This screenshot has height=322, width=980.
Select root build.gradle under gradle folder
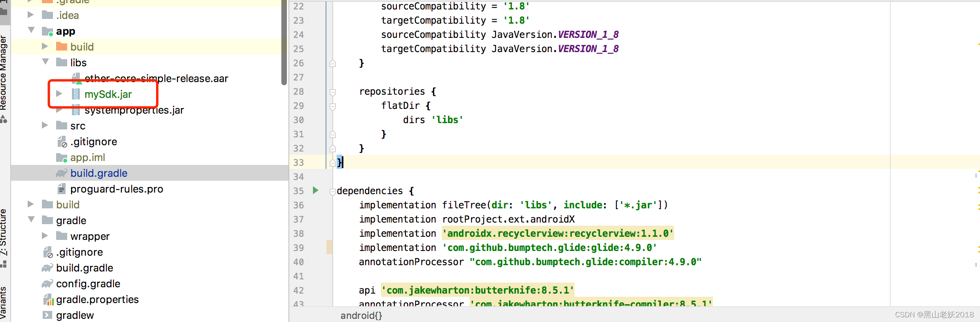click(x=85, y=268)
